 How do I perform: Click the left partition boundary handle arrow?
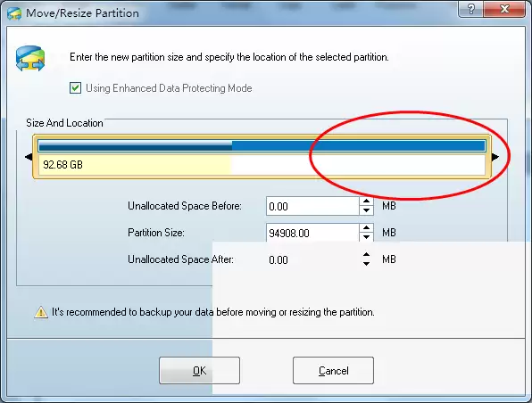29,157
